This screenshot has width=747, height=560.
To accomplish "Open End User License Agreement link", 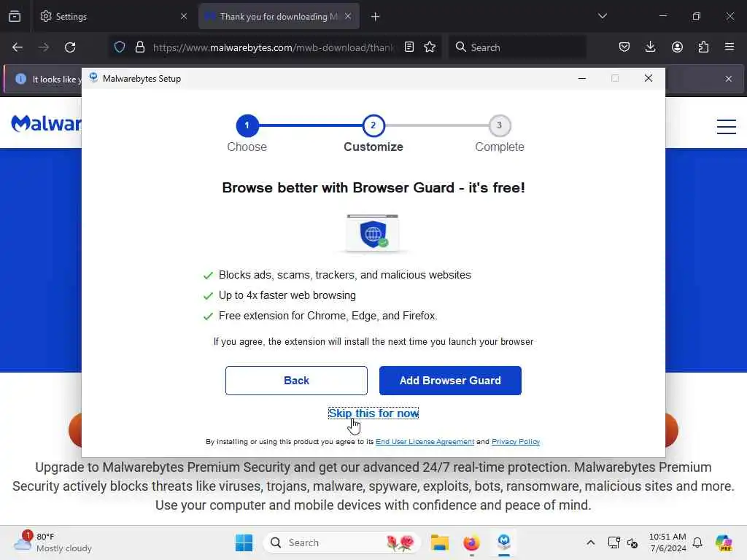I will 425,441.
